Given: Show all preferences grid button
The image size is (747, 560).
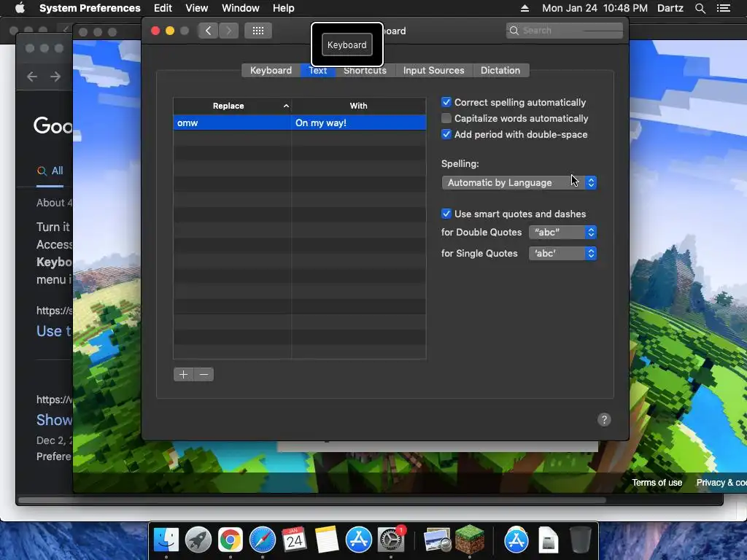Looking at the screenshot, I should 258,31.
